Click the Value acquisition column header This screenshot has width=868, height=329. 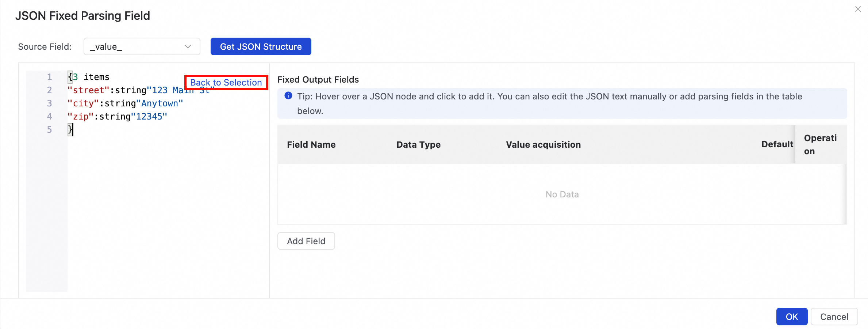(543, 145)
